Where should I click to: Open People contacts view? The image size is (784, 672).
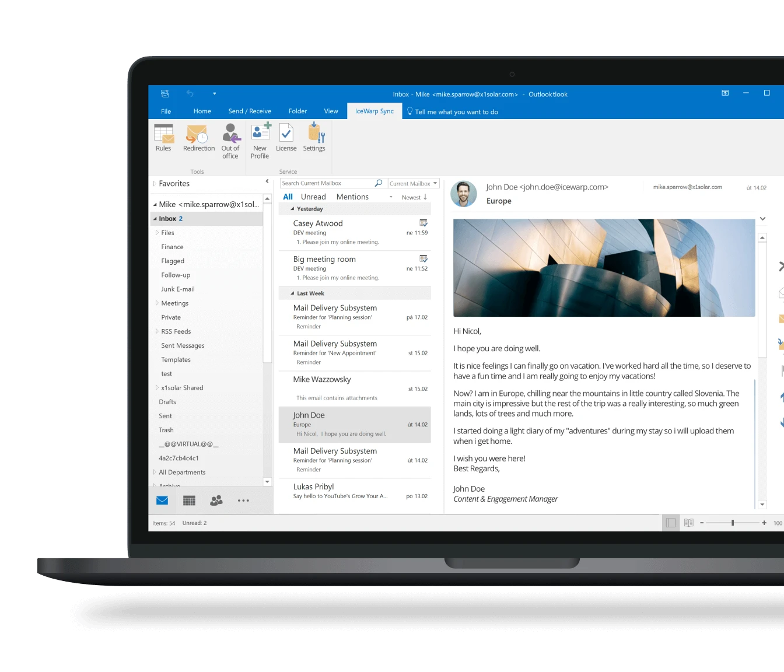216,501
